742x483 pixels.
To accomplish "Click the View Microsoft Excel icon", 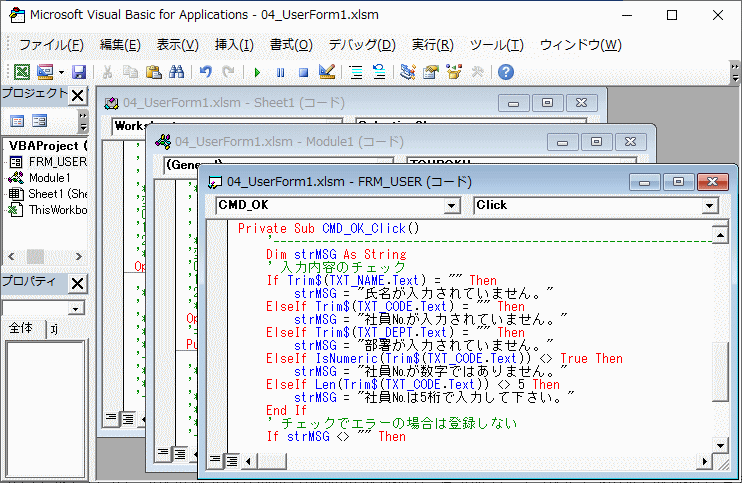I will 22,72.
